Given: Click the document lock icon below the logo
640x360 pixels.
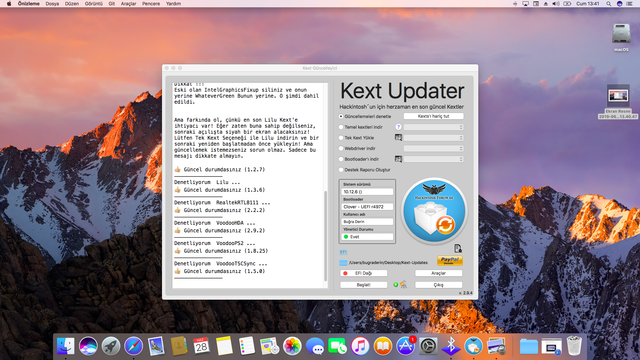Looking at the screenshot, I should click(458, 248).
